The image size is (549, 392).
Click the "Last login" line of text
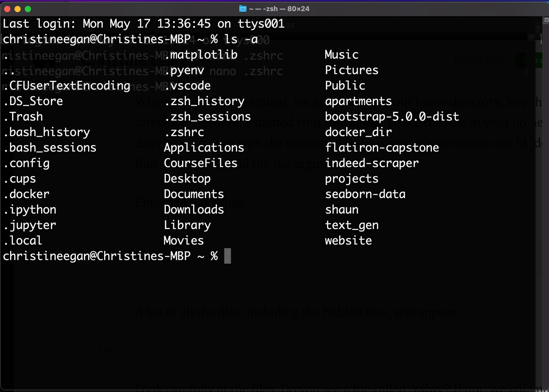143,24
